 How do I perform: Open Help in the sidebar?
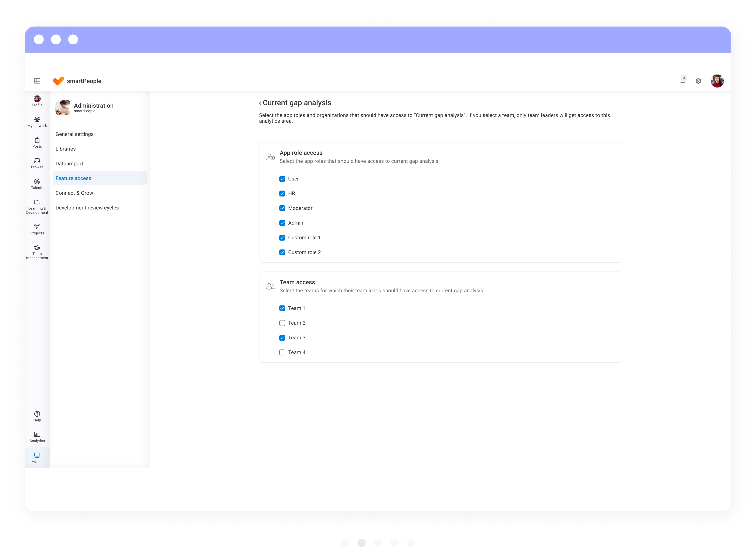click(37, 417)
